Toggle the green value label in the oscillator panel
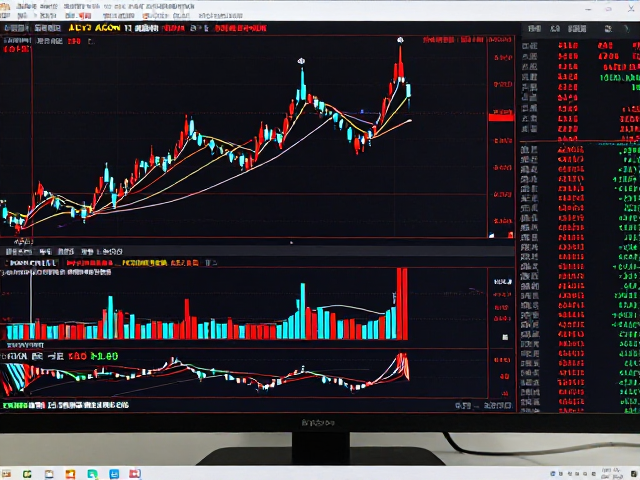 tap(104, 356)
